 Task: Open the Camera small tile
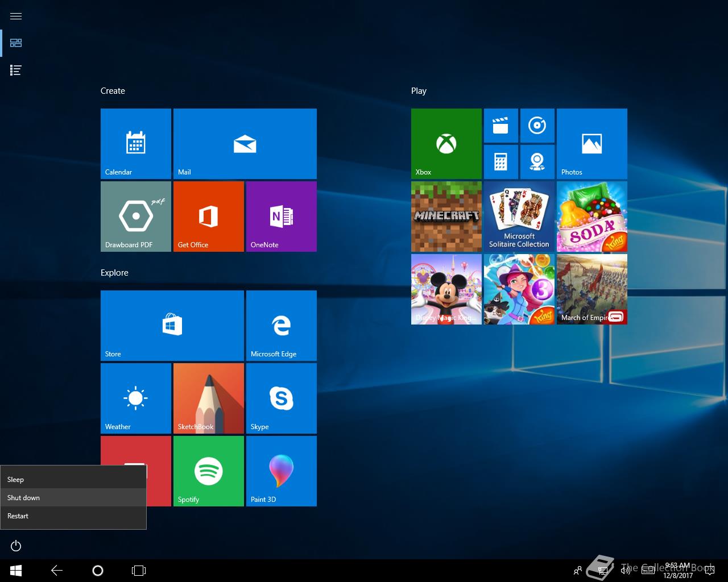click(x=537, y=162)
